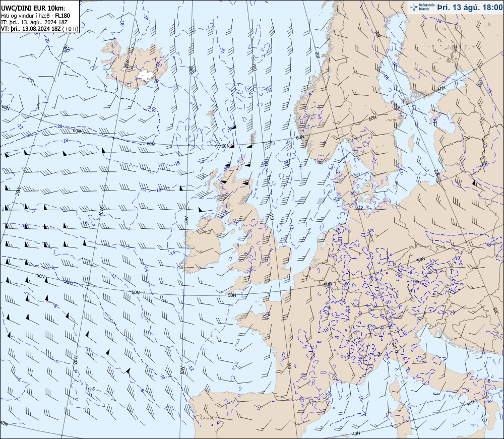Select 'Hiti og vindur í hæð - FL180' line

pos(36,16)
